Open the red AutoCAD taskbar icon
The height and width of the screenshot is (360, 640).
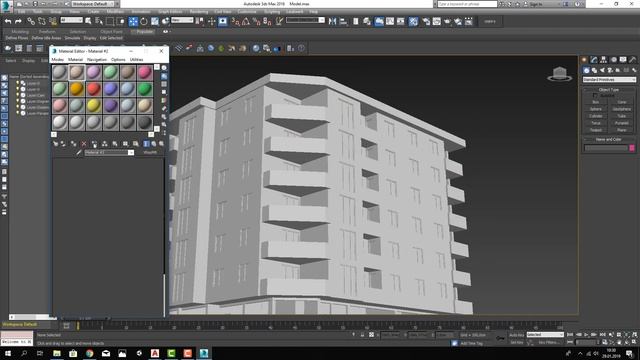click(155, 353)
